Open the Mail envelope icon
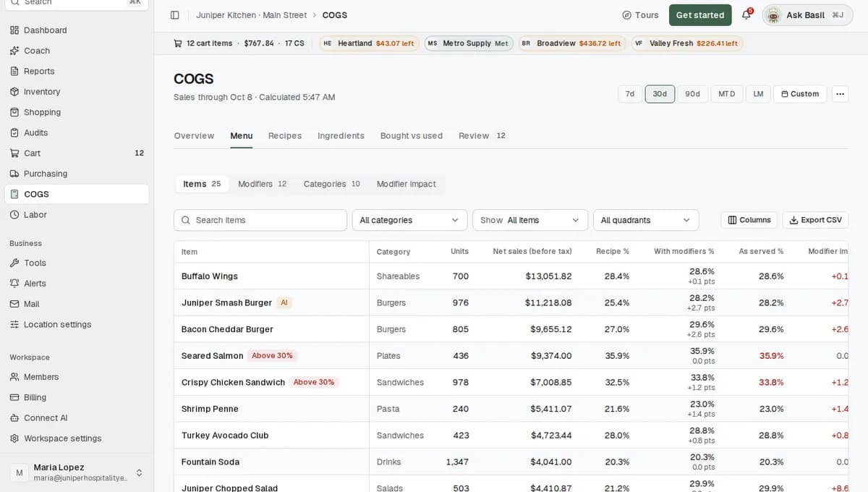Screen dimensions: 868x492 click(x=14, y=304)
